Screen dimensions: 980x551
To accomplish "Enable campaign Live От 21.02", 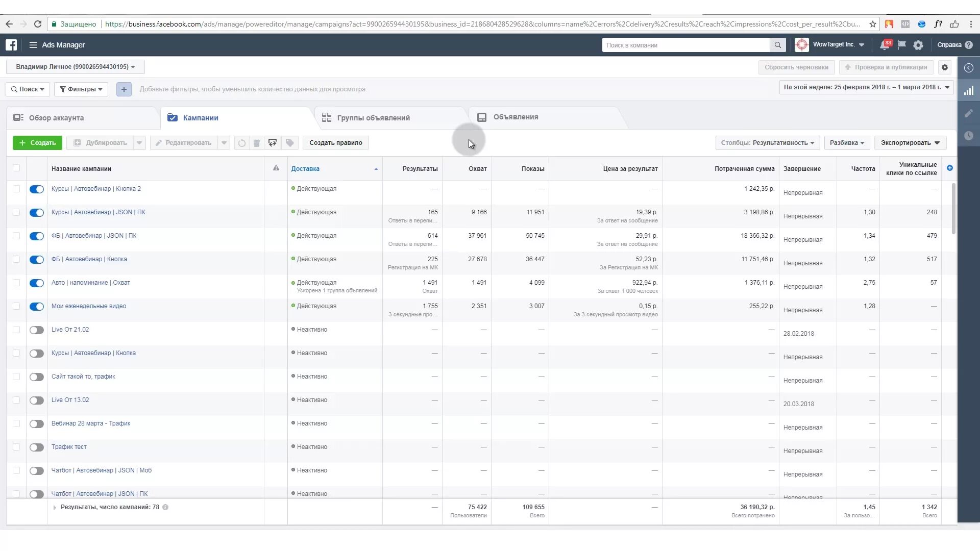I will tap(37, 330).
